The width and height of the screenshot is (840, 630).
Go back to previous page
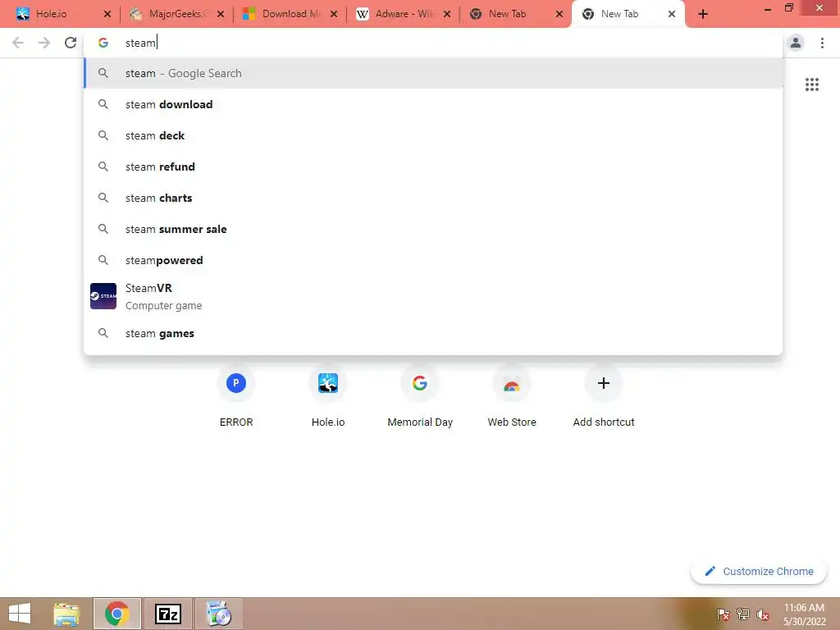point(18,43)
